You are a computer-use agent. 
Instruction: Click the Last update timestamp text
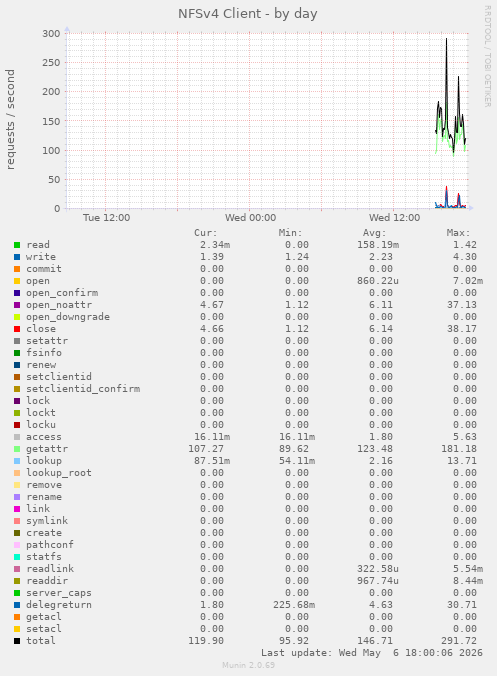pyautogui.click(x=372, y=653)
